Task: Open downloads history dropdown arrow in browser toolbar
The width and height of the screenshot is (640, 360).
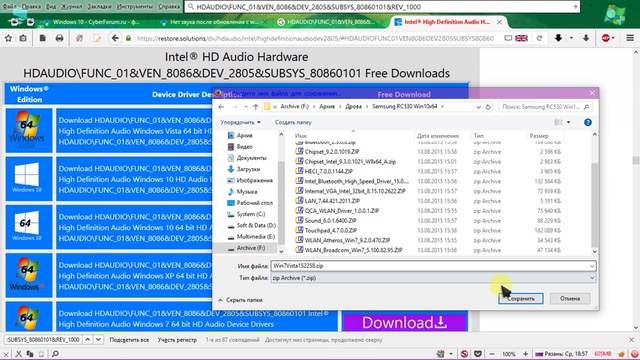Action: point(571,38)
